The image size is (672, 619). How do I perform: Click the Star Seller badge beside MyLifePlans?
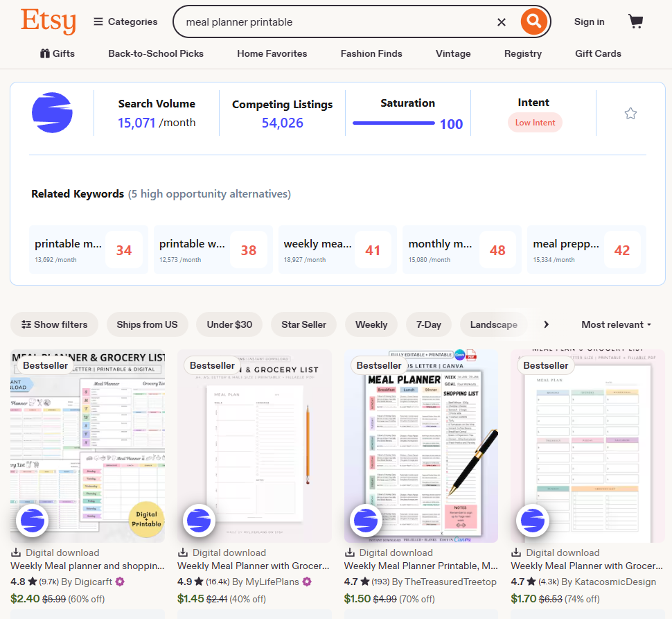pyautogui.click(x=307, y=582)
